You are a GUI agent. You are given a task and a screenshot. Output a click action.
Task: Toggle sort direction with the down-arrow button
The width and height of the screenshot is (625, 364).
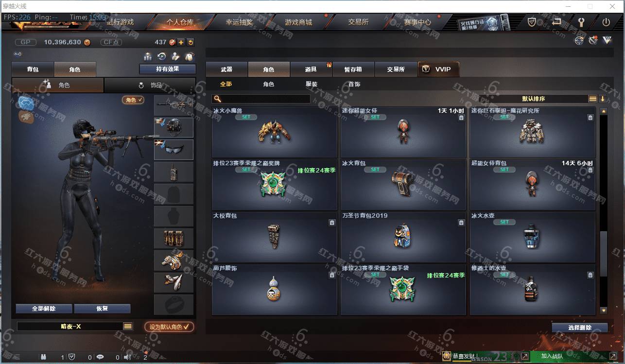pos(603,99)
